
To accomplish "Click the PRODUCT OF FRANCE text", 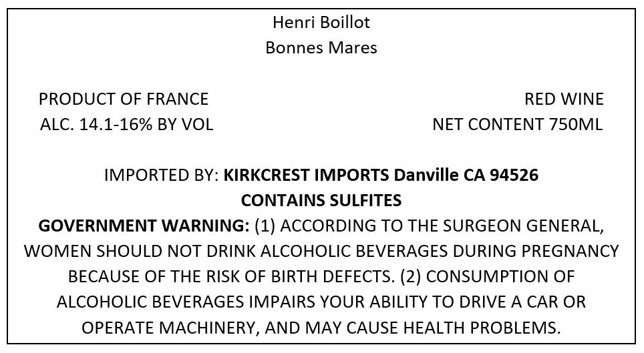I will [x=124, y=99].
